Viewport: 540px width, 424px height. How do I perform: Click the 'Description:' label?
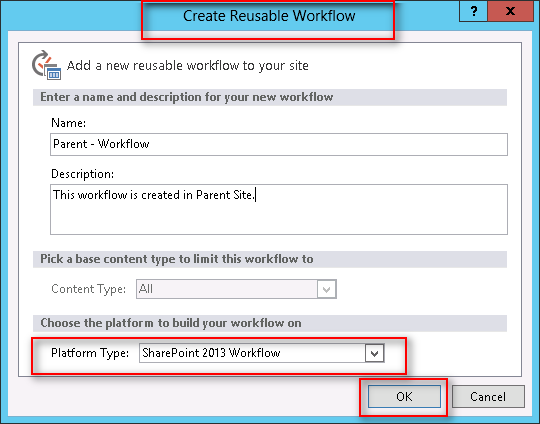(82, 174)
